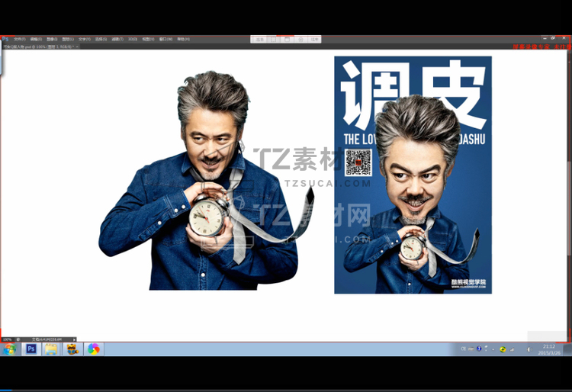This screenshot has height=392, width=572.
Task: Click the 100% zoom field in status bar
Action: 7,339
